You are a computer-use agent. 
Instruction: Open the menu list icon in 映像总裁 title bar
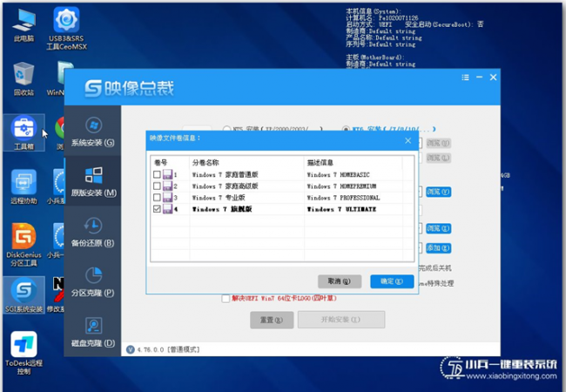[465, 78]
